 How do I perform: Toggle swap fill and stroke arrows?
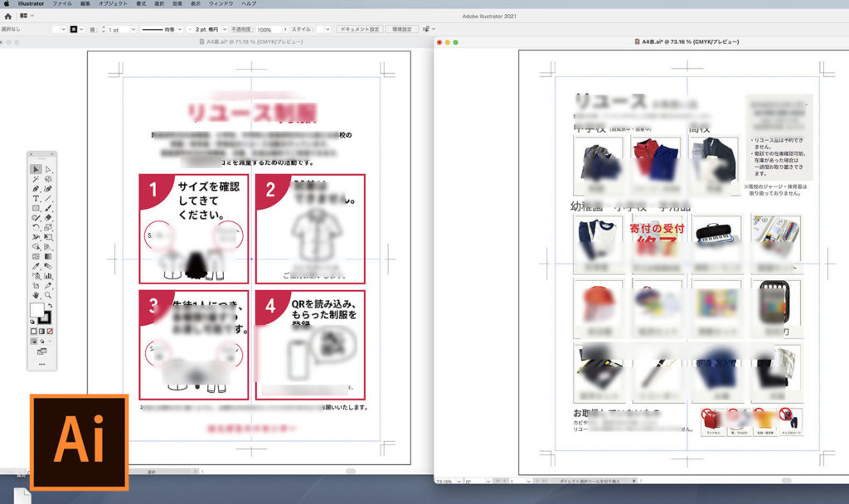coord(51,306)
